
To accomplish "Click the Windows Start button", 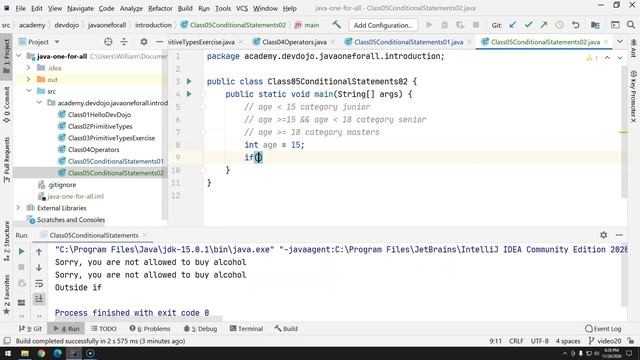I will pos(8,353).
